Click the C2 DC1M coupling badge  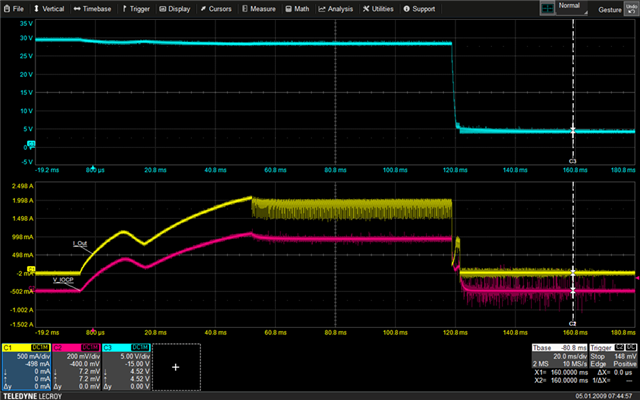click(91, 347)
